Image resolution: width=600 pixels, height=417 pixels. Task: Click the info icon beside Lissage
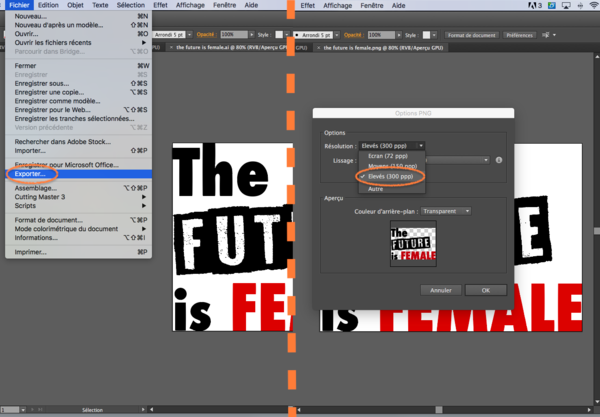tap(499, 159)
